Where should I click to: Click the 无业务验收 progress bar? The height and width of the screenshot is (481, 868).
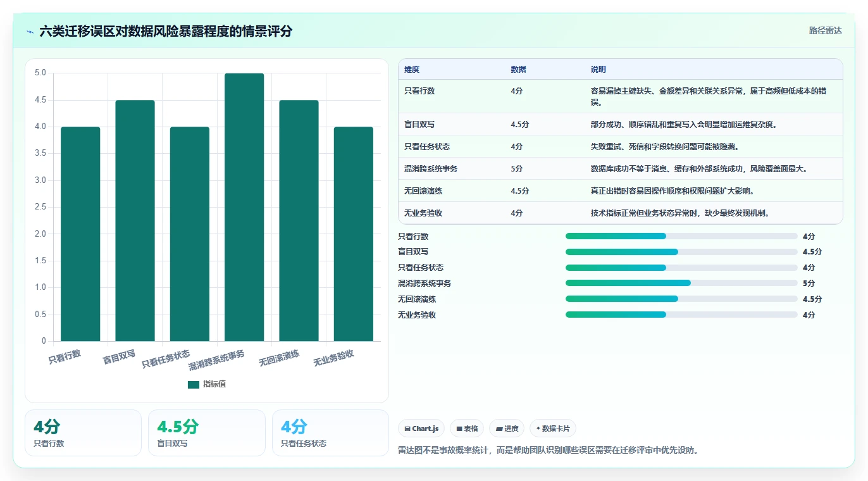point(681,315)
